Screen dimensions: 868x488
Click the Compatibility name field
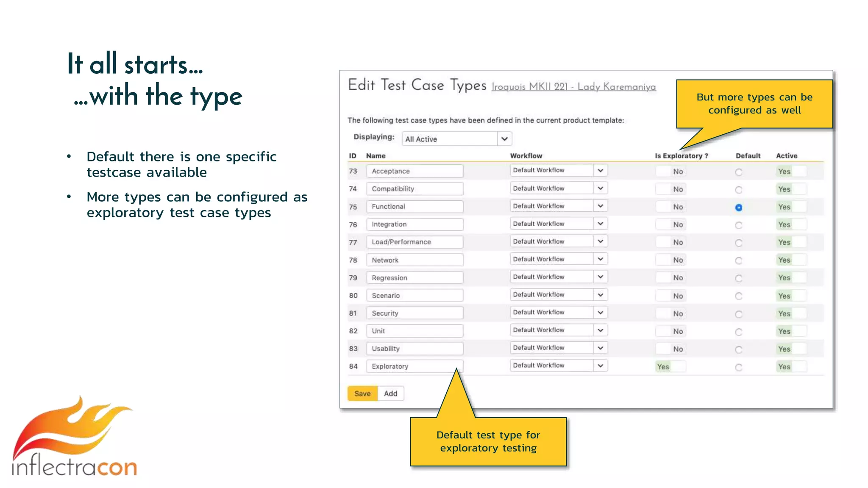415,189
